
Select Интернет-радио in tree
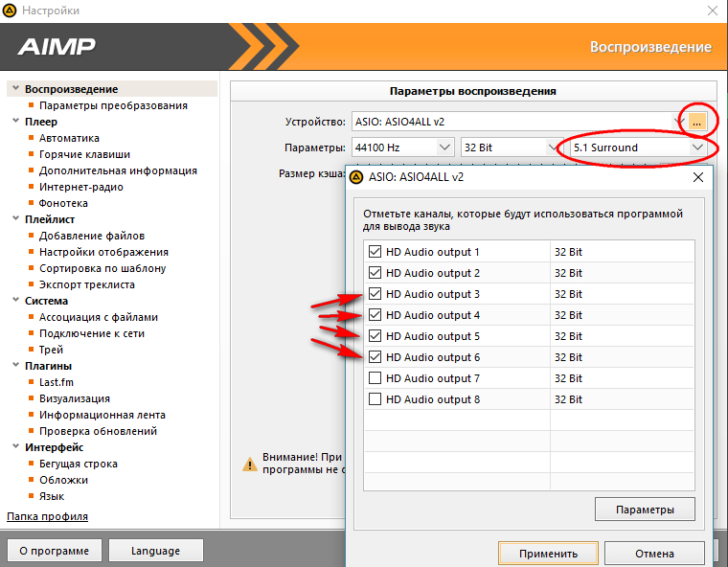81,187
